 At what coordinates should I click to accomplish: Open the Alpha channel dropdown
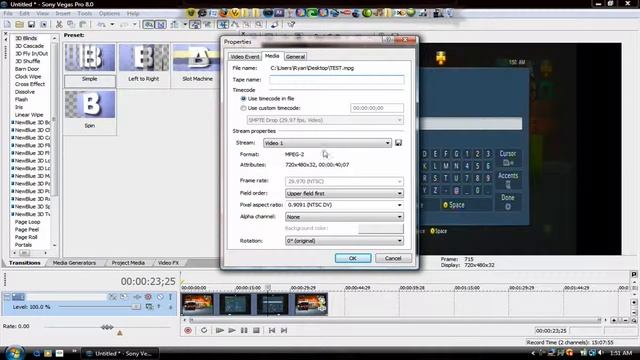pyautogui.click(x=344, y=217)
